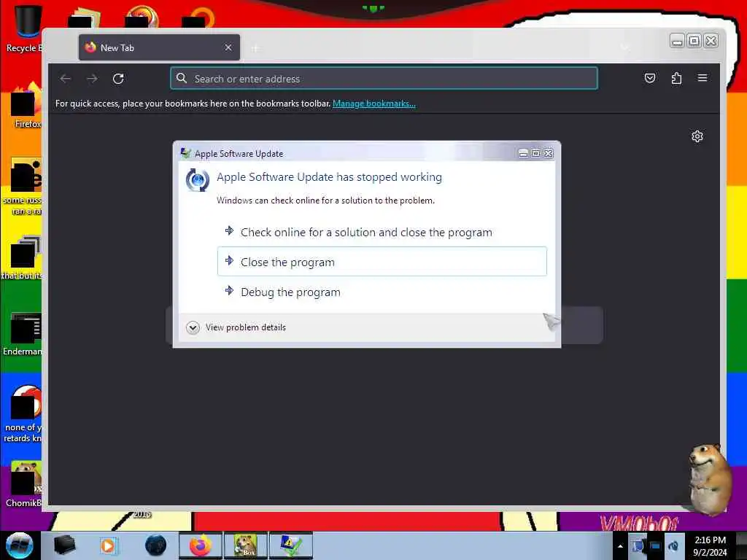Open the list all tabs chevron
Image resolution: width=747 pixels, height=560 pixels.
click(x=625, y=47)
